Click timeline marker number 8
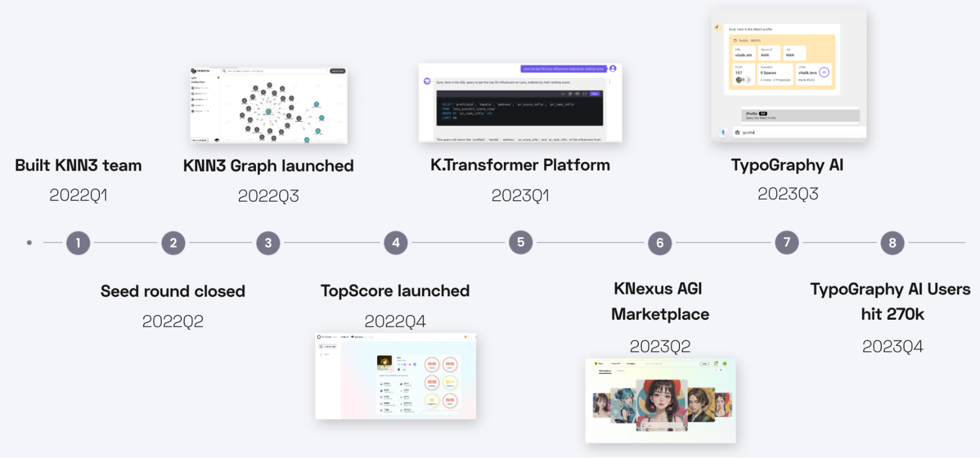 pyautogui.click(x=892, y=243)
